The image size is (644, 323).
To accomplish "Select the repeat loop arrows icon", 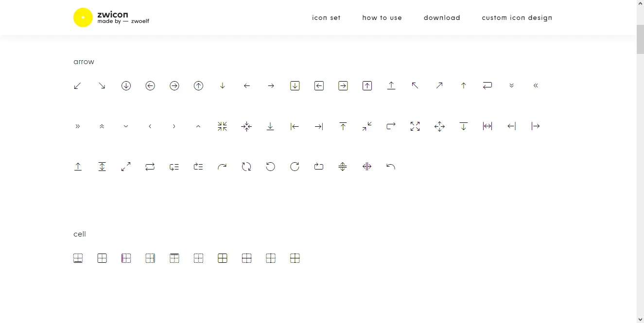I will tap(150, 167).
